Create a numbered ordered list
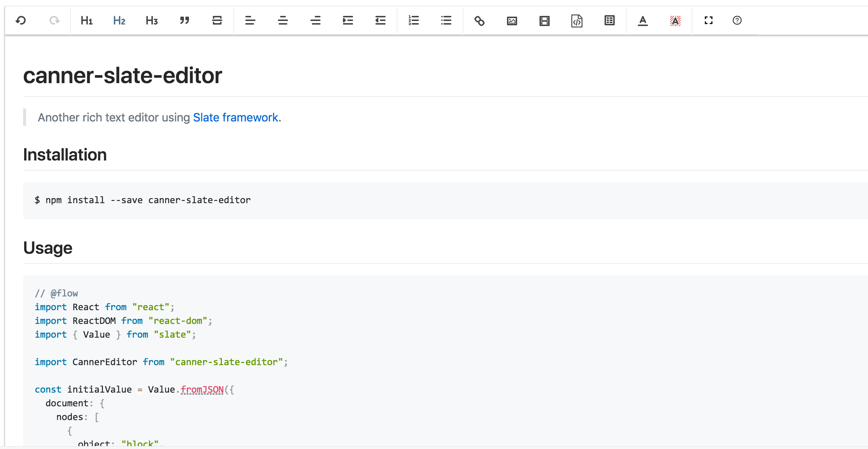The image size is (868, 449). pyautogui.click(x=414, y=21)
